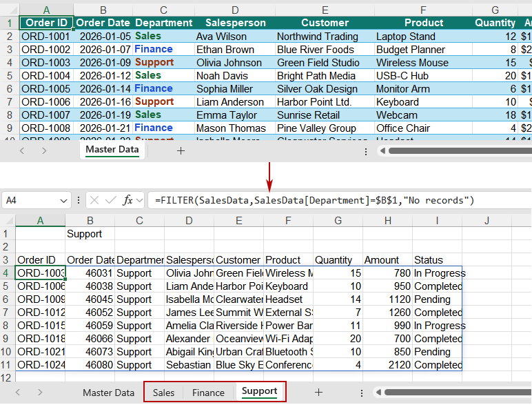Click thumb of lower horizontal scrollbar
The width and height of the screenshot is (532, 405).
458,393
